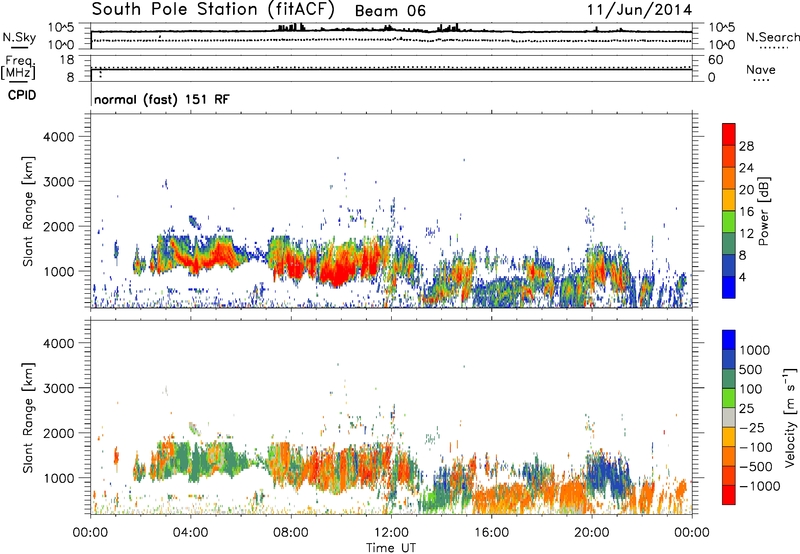
Task: Click strong red echo near 10:00 UT
Action: 337,275
